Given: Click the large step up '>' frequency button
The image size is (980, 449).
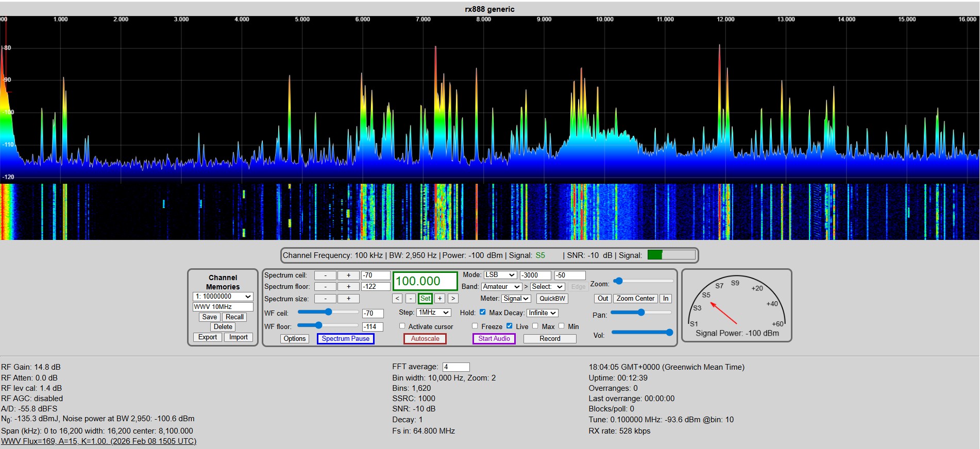Looking at the screenshot, I should 453,299.
